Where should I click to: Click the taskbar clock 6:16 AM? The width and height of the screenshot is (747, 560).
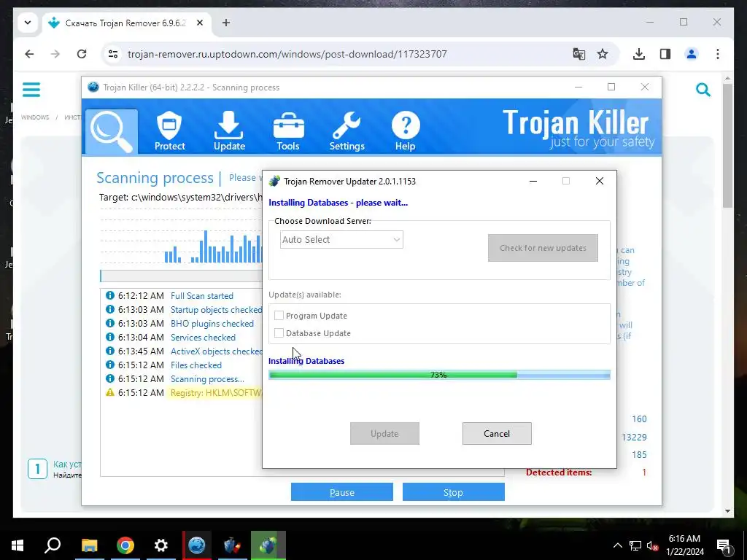[x=684, y=539]
